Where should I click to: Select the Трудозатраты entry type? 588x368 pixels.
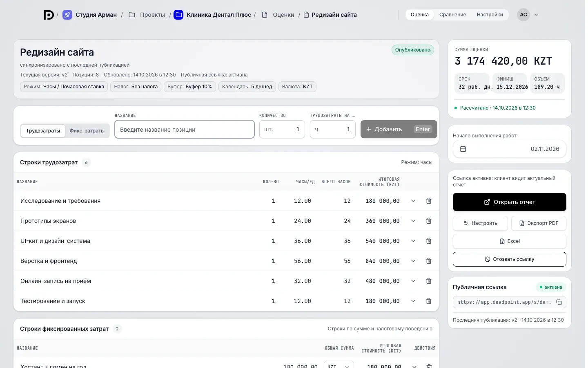click(43, 131)
